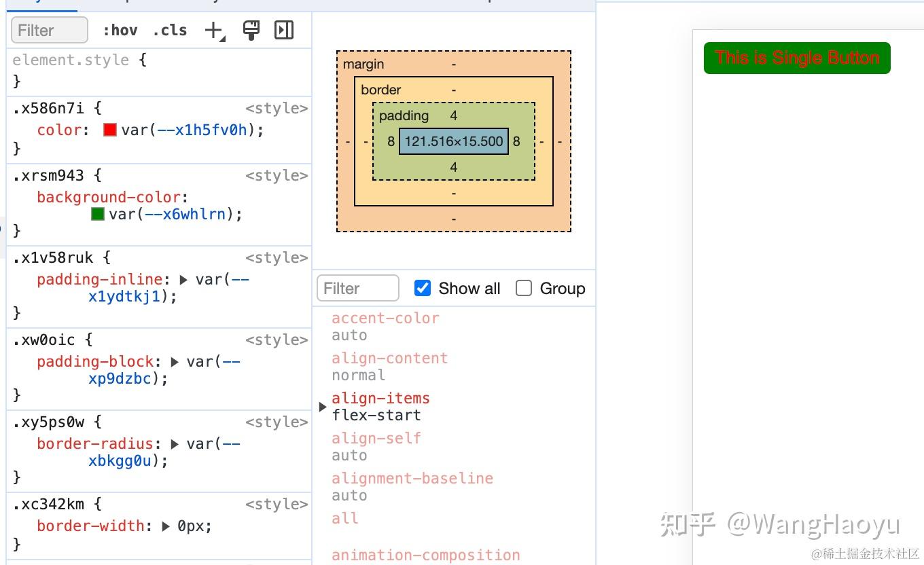Click the green background-color swatch in .xrsm943
This screenshot has width=924, height=565.
tap(97, 213)
